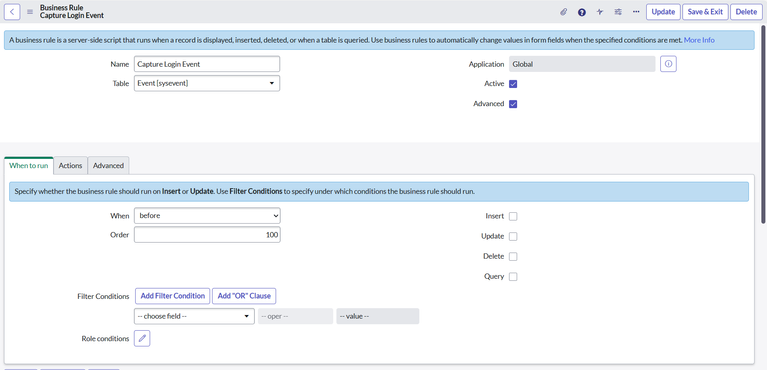Screen dimensions: 767x370
Task: Open more options ellipsis in header
Action: point(636,11)
